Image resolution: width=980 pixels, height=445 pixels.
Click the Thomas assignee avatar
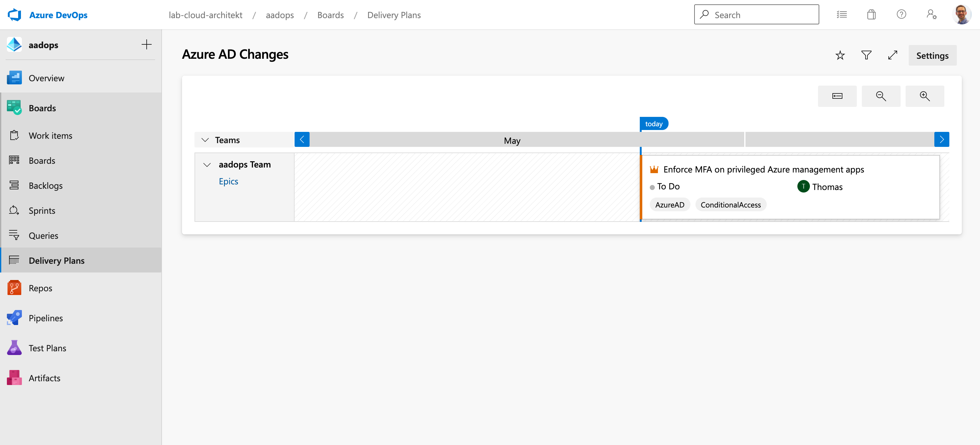click(803, 186)
